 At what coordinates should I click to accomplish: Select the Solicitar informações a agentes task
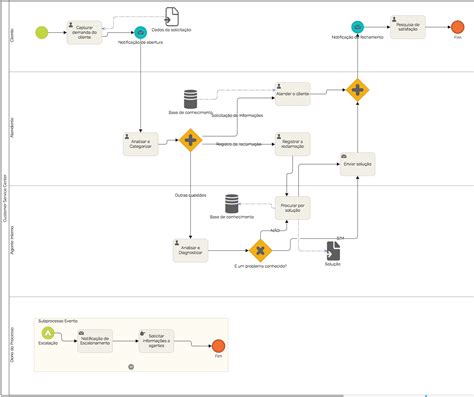[x=156, y=341]
